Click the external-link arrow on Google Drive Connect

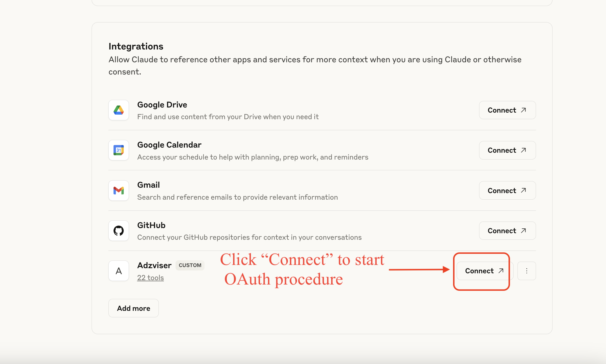pyautogui.click(x=524, y=110)
